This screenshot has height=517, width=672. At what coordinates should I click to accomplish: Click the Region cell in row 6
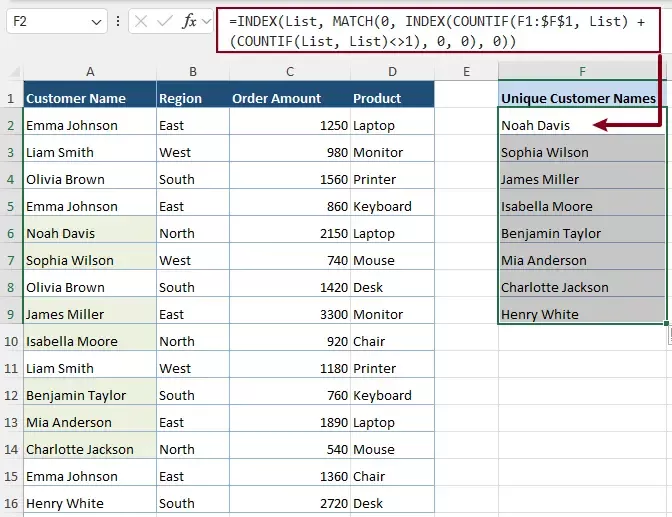click(193, 229)
